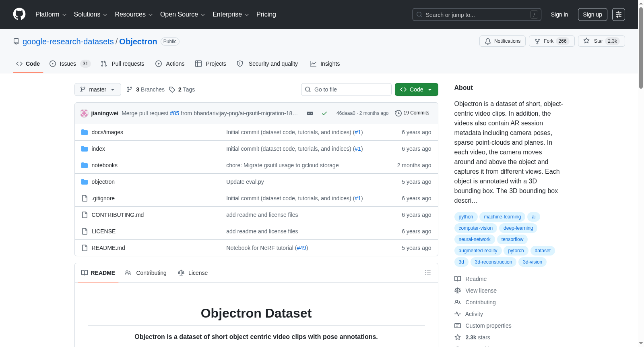Screen dimensions: 644x347
Task: Expand the Solutions menu
Action: pos(91,15)
